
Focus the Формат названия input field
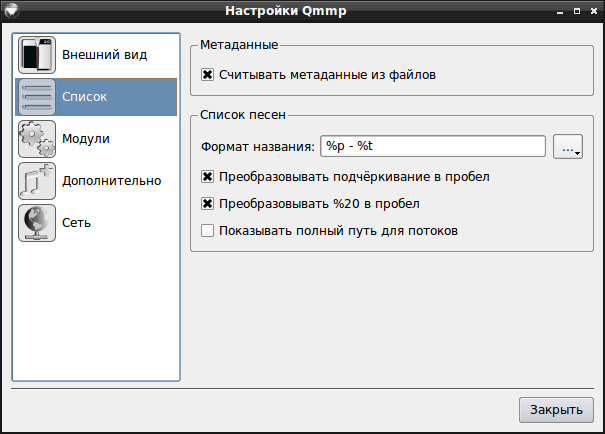tap(433, 146)
